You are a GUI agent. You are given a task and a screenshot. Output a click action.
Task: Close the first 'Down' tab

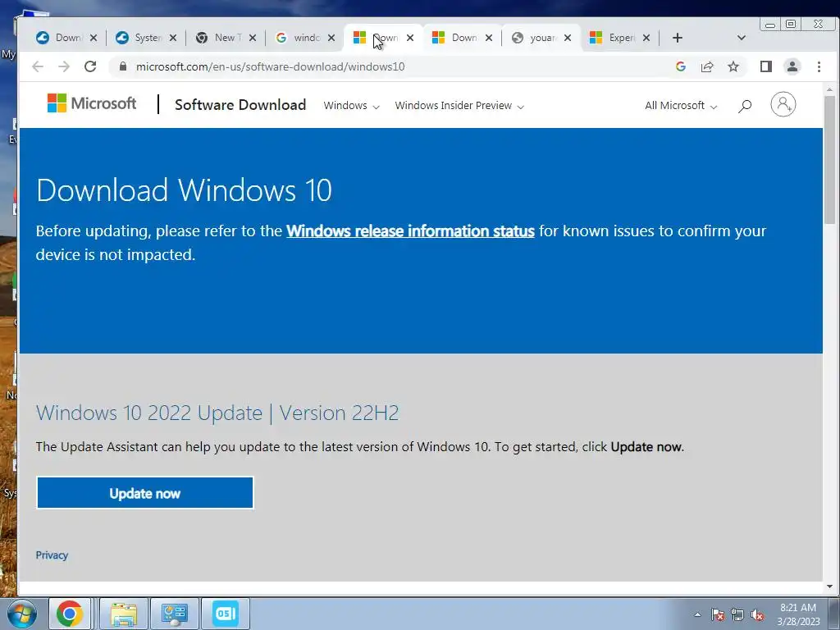(x=94, y=38)
